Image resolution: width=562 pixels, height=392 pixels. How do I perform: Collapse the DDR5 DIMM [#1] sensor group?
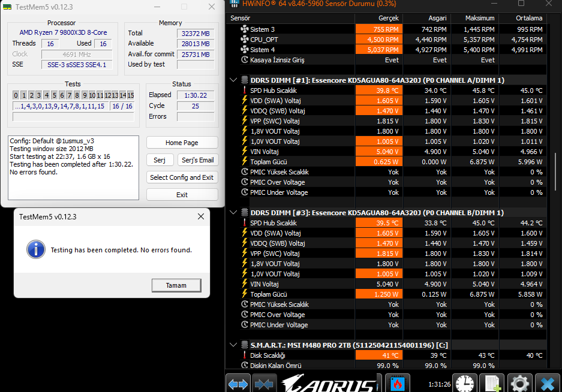click(233, 80)
